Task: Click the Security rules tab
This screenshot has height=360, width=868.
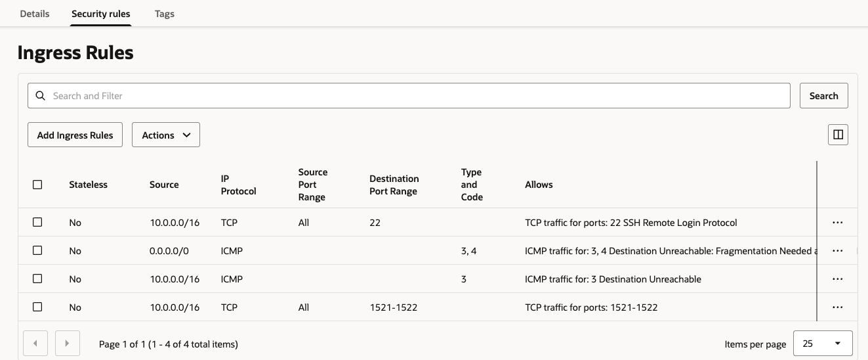Action: coord(101,14)
